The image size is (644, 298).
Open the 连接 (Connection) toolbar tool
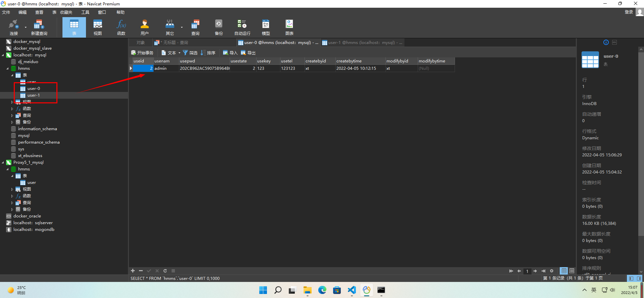[x=13, y=27]
